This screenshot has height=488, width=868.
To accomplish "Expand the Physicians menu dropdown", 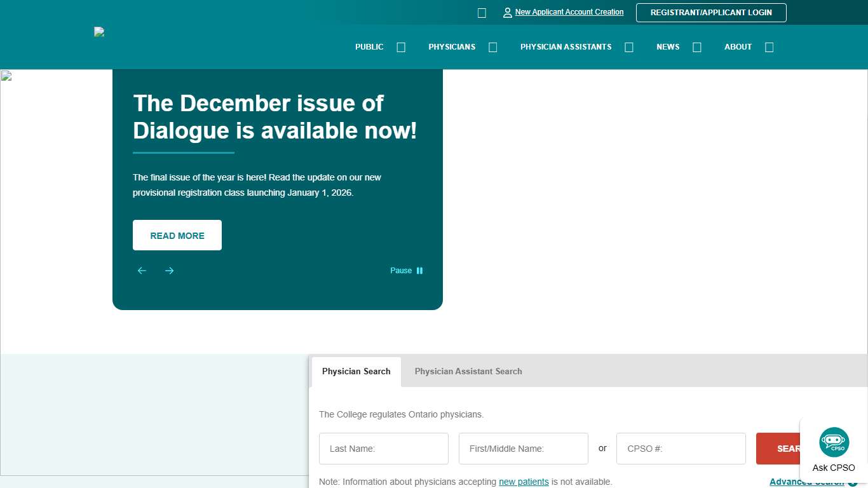I will pyautogui.click(x=492, y=47).
